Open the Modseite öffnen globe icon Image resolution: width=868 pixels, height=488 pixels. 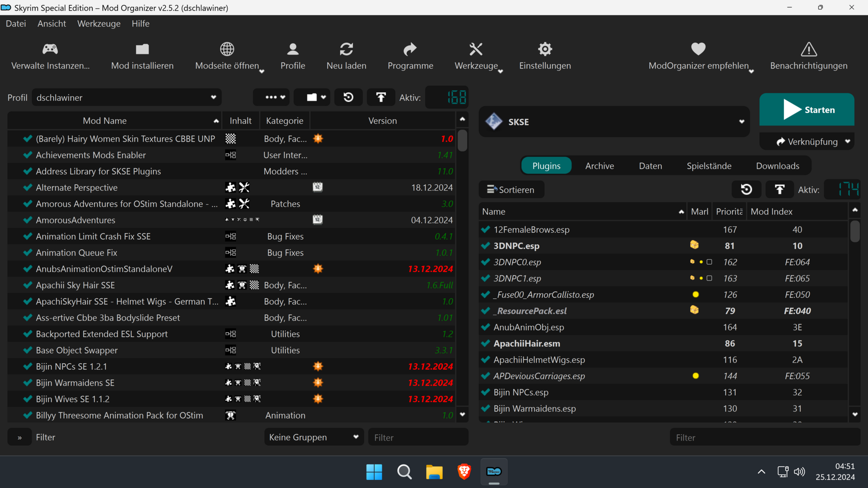227,49
